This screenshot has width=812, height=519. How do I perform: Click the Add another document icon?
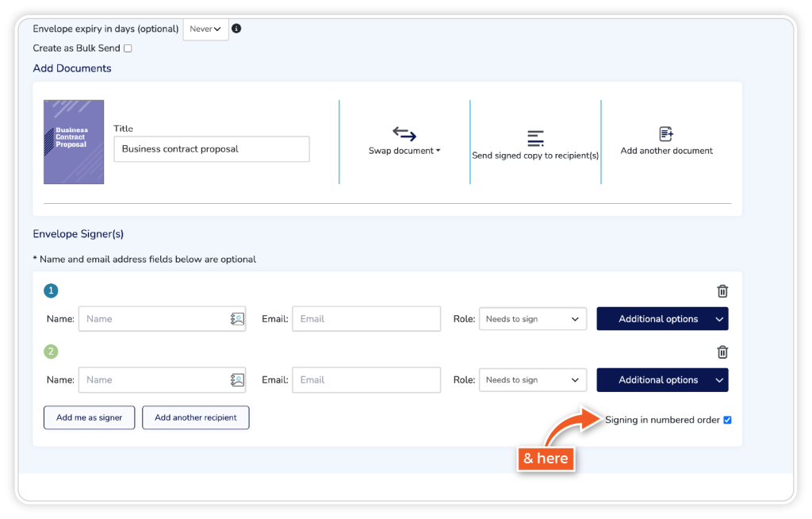(666, 134)
